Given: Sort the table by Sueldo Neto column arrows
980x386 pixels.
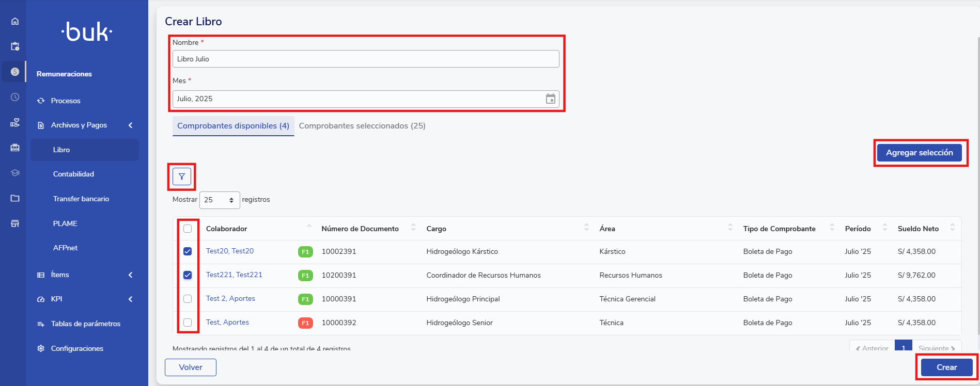Looking at the screenshot, I should (x=952, y=228).
